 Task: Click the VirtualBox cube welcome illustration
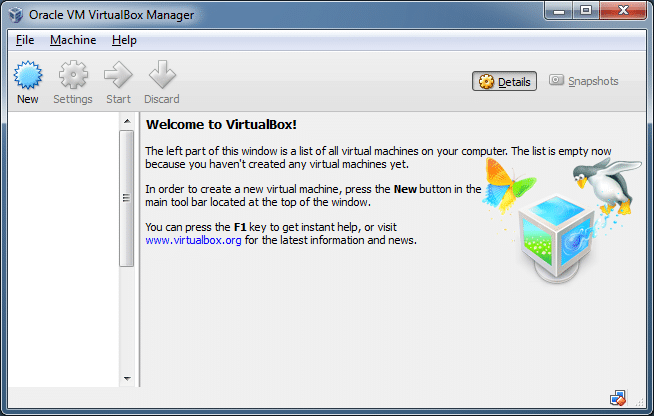[x=556, y=238]
